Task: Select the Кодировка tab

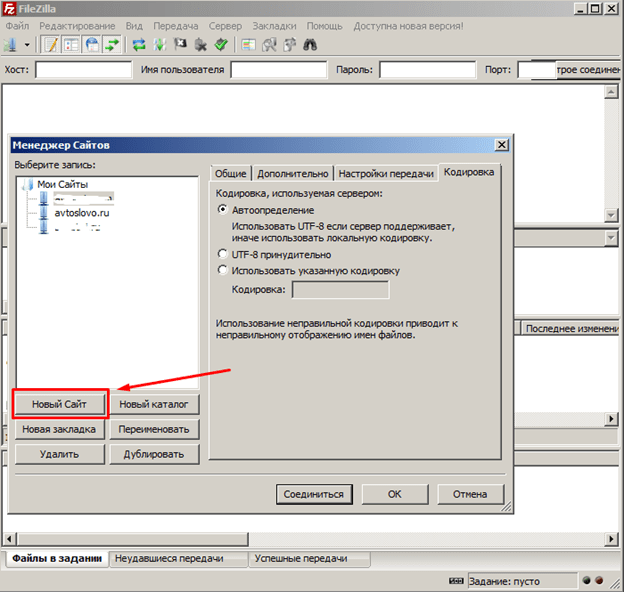Action: pyautogui.click(x=469, y=172)
